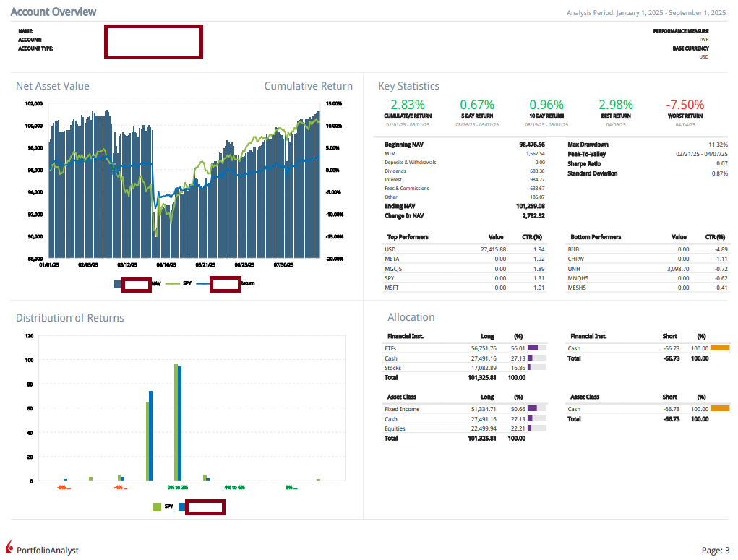Select the purple Fixed Income allocation bar
Viewport: 738px width, 560px height.
(x=532, y=409)
